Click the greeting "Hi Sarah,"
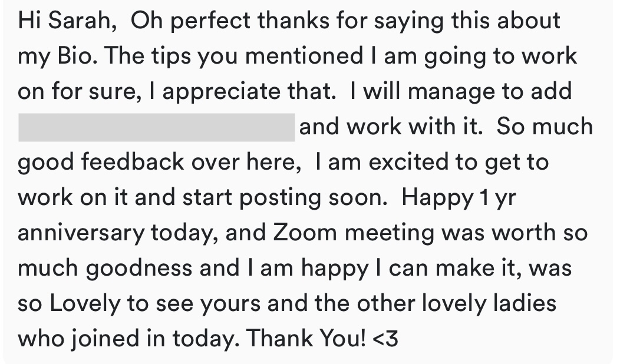Screen dimensions: 620x364 (67, 21)
